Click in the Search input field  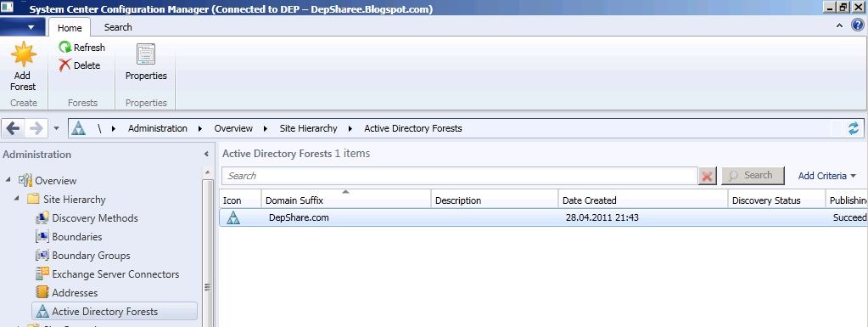point(460,176)
